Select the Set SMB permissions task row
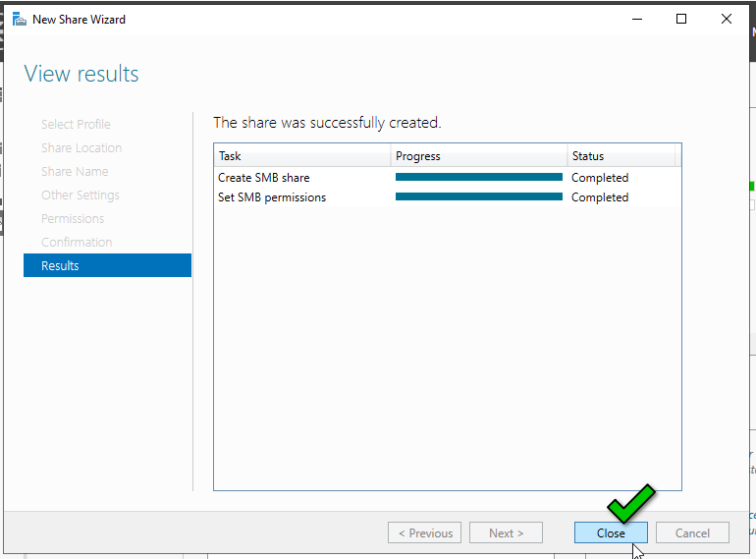The height and width of the screenshot is (559, 756). [272, 197]
